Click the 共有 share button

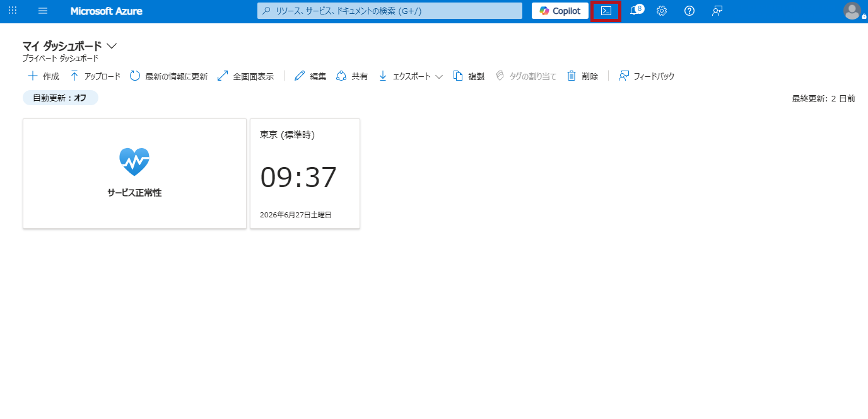(x=352, y=76)
